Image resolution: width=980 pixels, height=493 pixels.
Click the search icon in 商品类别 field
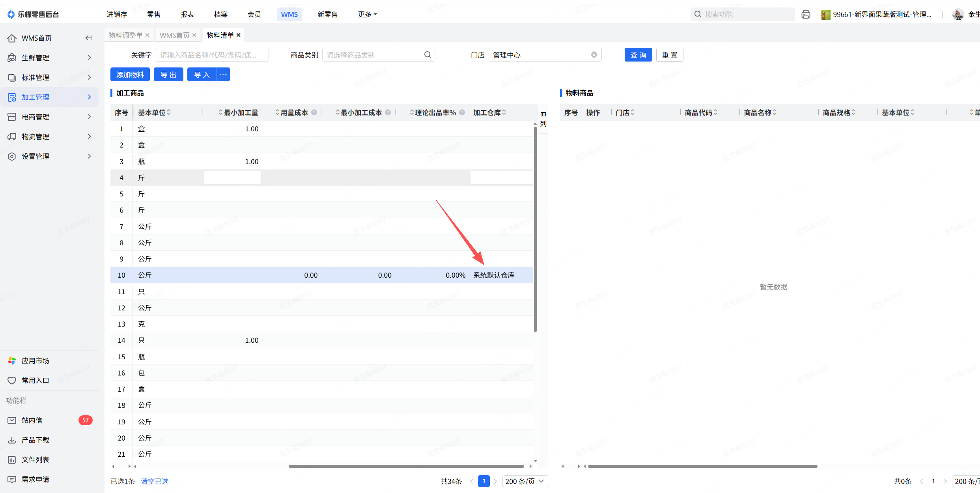pyautogui.click(x=427, y=55)
